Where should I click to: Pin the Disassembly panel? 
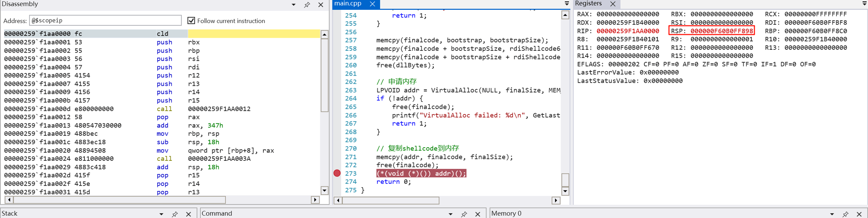tap(307, 5)
